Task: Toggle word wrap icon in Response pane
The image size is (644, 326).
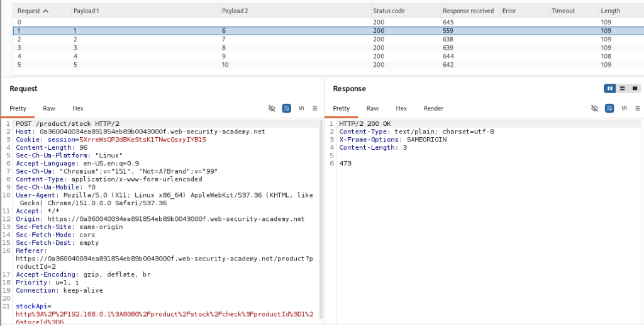Action: (x=609, y=108)
